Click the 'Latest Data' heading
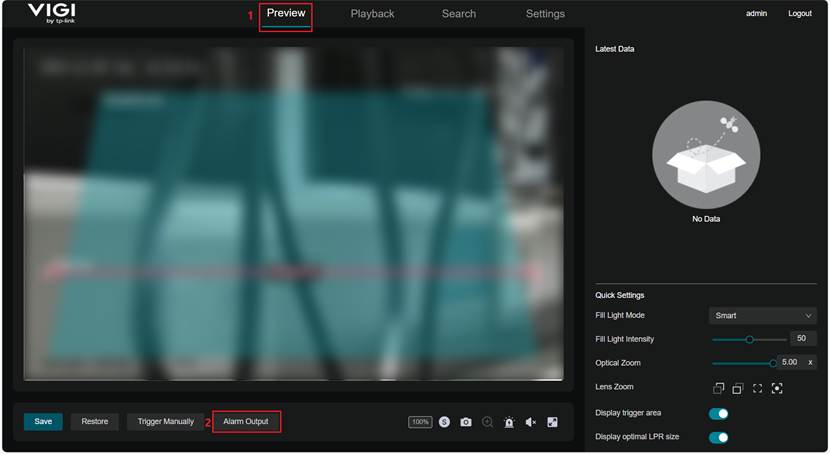830x454 pixels. (x=615, y=49)
